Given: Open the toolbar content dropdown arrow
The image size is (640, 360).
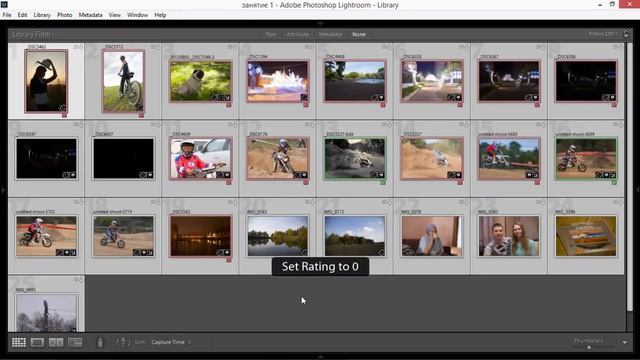Looking at the screenshot, I should tap(625, 342).
